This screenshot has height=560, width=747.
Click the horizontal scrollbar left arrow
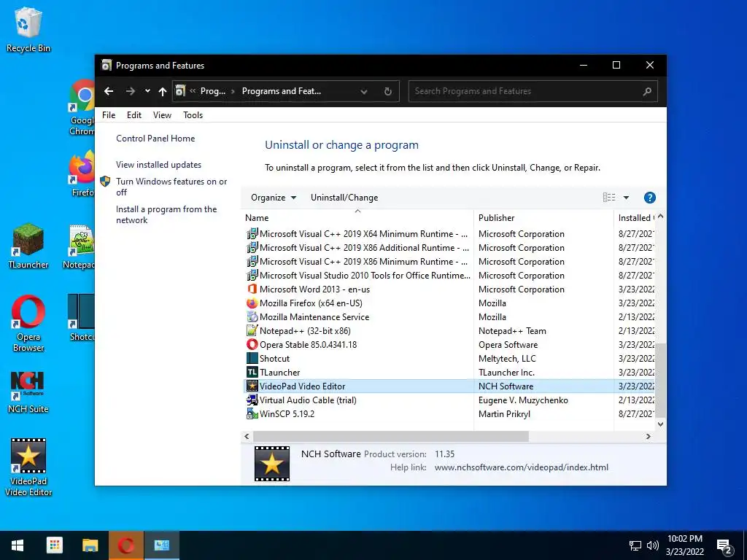(x=247, y=436)
